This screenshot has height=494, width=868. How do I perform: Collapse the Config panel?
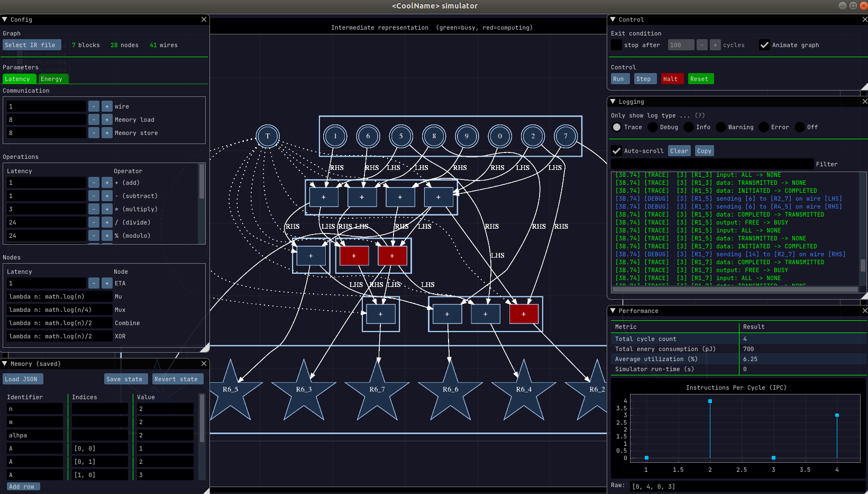pos(5,20)
